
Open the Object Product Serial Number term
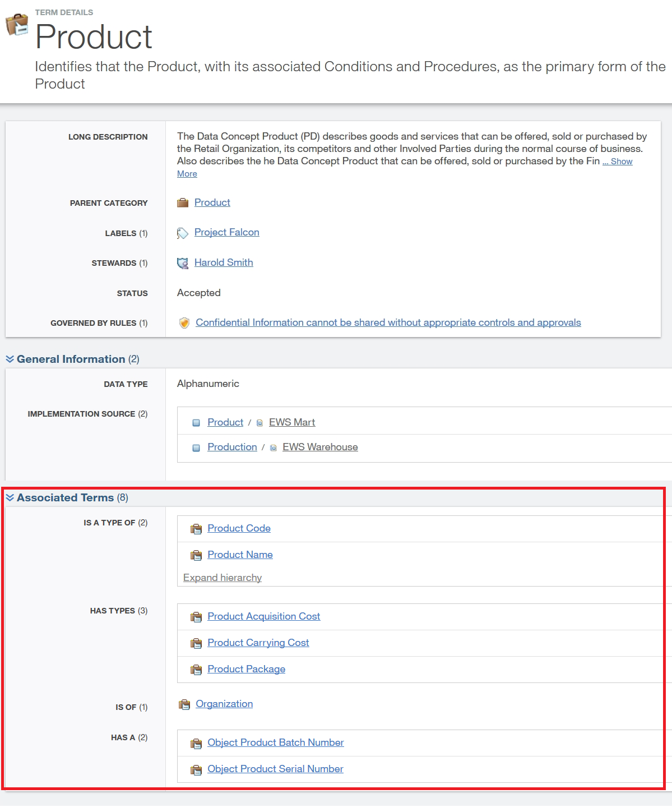pyautogui.click(x=275, y=769)
